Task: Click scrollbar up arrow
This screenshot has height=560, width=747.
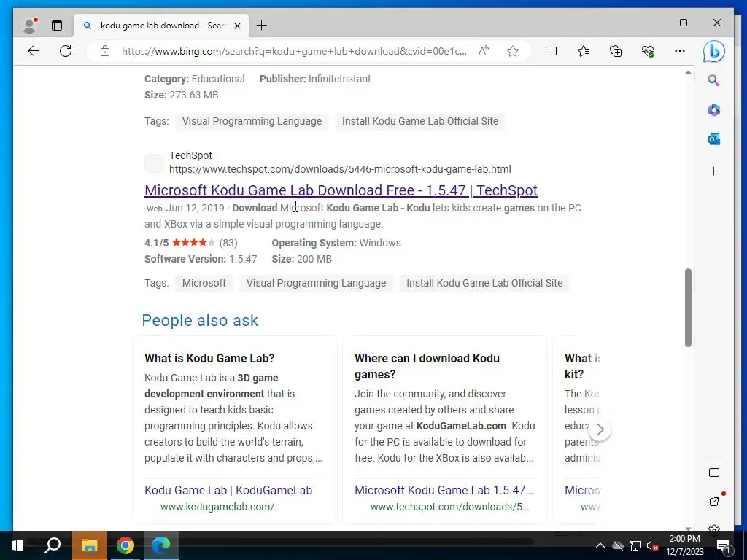Action: pos(688,72)
